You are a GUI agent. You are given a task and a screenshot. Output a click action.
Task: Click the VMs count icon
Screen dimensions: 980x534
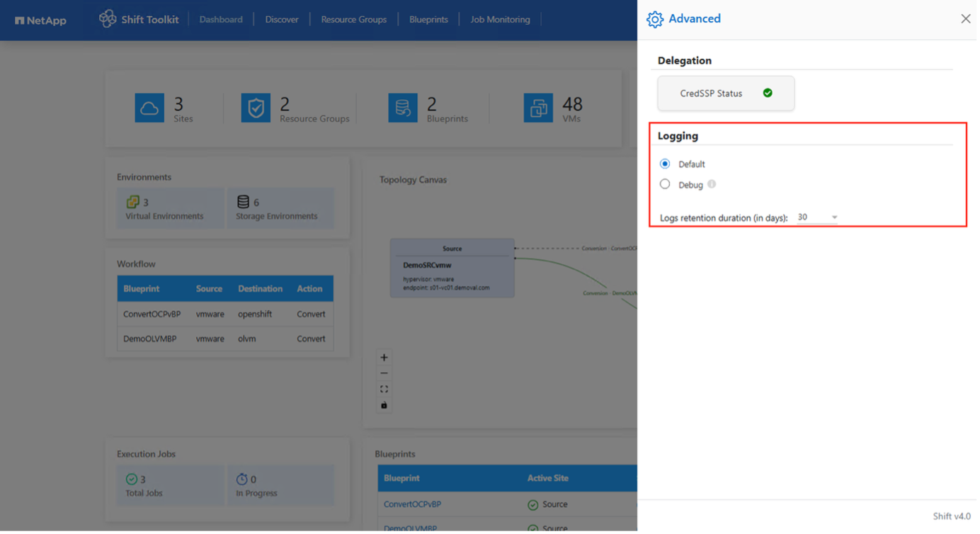538,108
